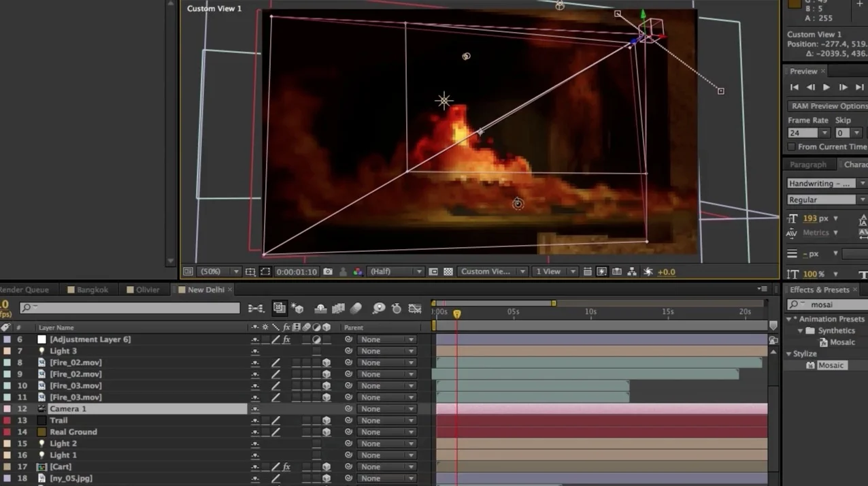Collapse Animation Presets folder
The height and width of the screenshot is (486, 868).
pyautogui.click(x=789, y=319)
